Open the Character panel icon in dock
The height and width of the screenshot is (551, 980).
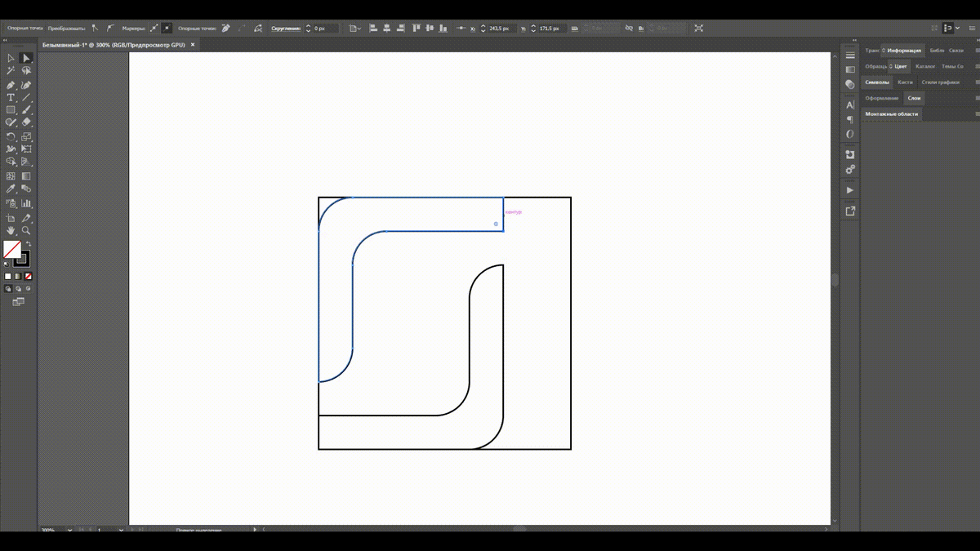coord(850,104)
